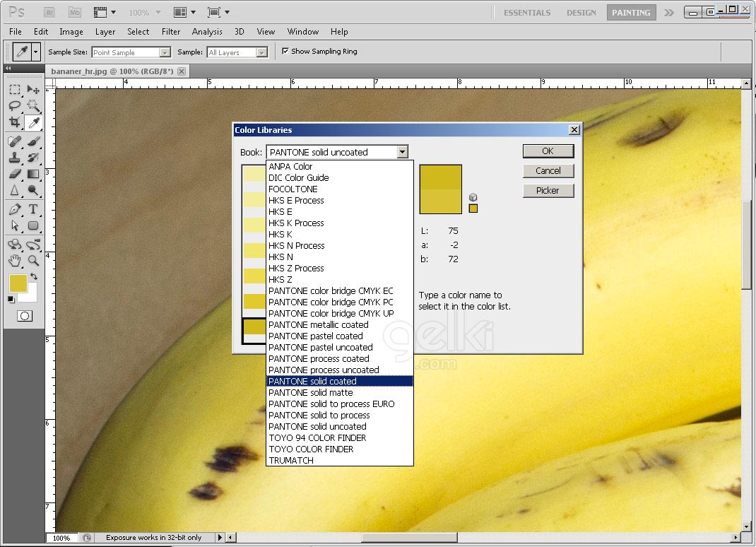The image size is (756, 547).
Task: Choose PANTONE metallic coated book
Action: coord(340,324)
